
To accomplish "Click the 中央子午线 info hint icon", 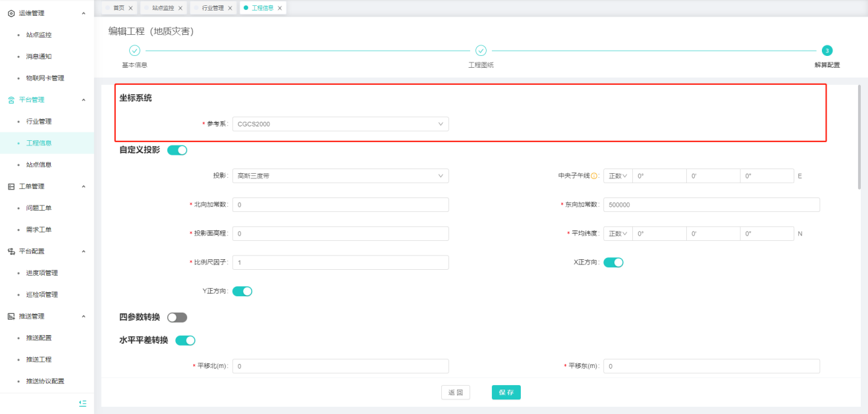I will pos(594,176).
